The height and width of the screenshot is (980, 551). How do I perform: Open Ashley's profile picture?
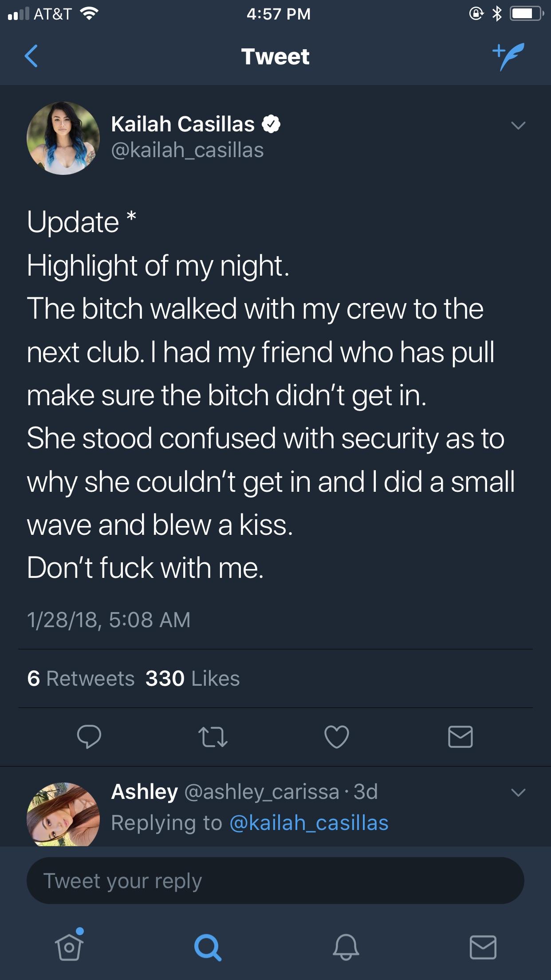[x=63, y=814]
